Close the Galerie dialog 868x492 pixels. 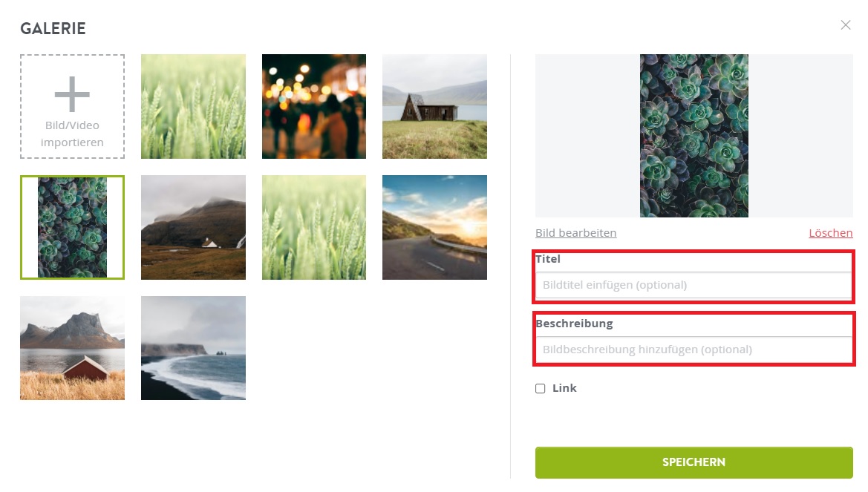pyautogui.click(x=845, y=25)
